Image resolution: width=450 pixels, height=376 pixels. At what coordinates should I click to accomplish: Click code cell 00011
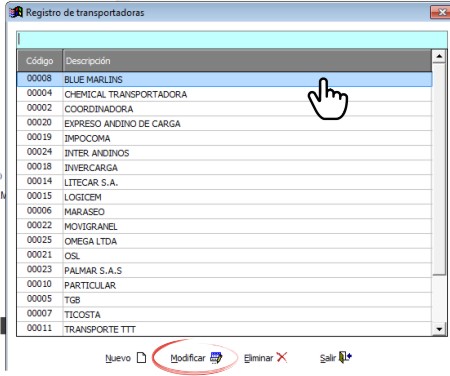click(39, 328)
